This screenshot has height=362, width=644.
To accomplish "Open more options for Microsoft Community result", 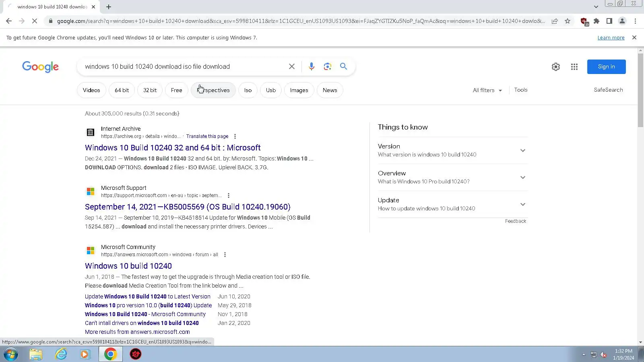I will pyautogui.click(x=225, y=255).
